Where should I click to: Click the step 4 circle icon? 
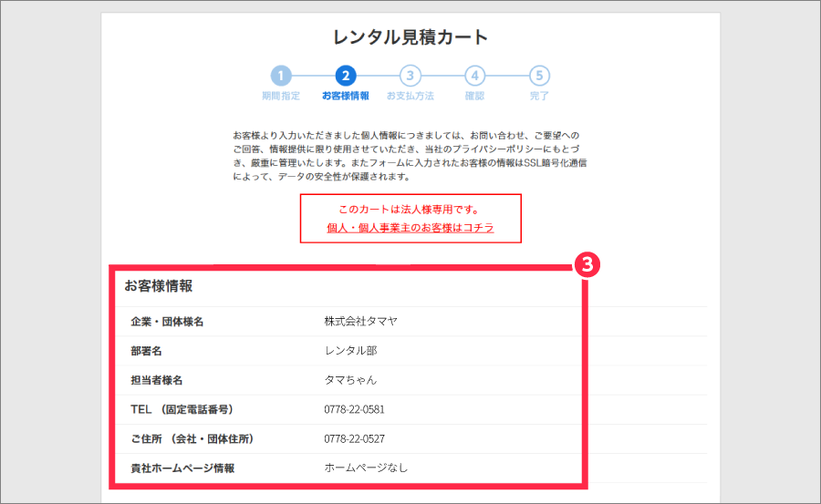(x=474, y=76)
